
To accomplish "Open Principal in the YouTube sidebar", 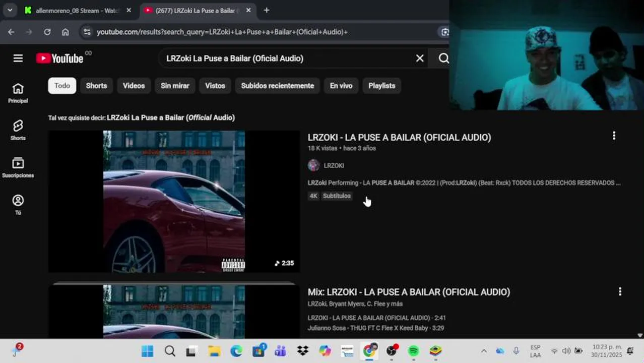I will pos(18,93).
